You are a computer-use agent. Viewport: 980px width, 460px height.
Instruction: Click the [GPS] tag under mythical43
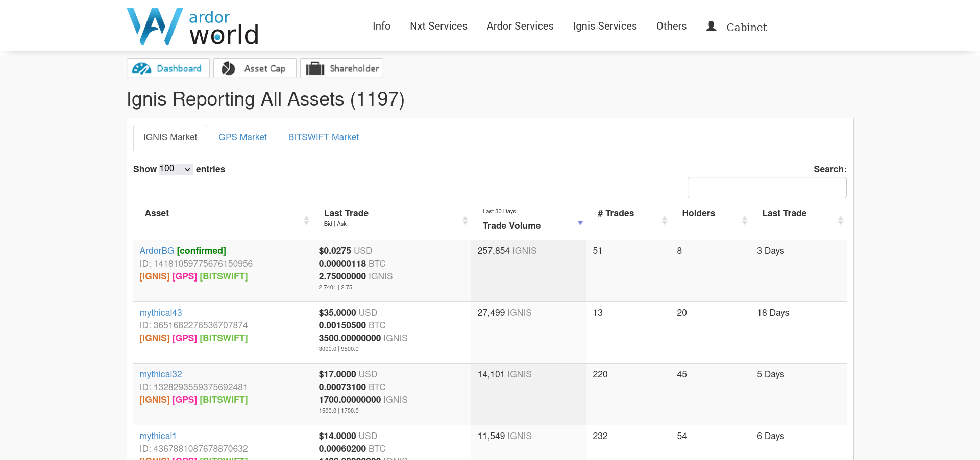tap(185, 338)
